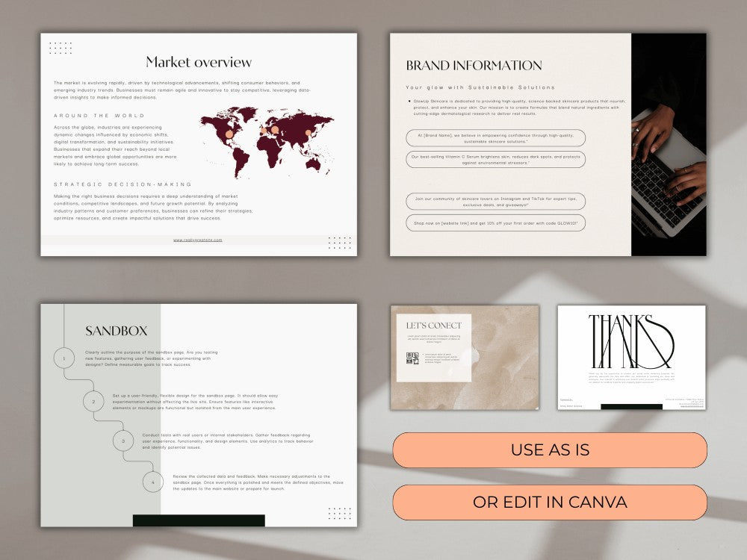Click the BRAND INFORMATION heading
Image resolution: width=747 pixels, height=560 pixels.
coord(474,65)
